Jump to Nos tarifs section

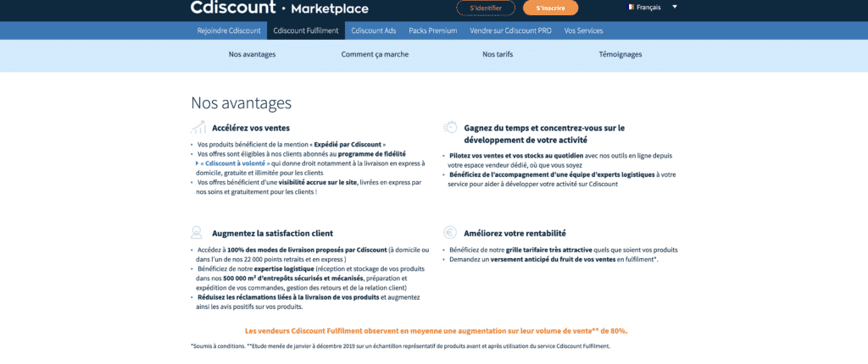[498, 54]
